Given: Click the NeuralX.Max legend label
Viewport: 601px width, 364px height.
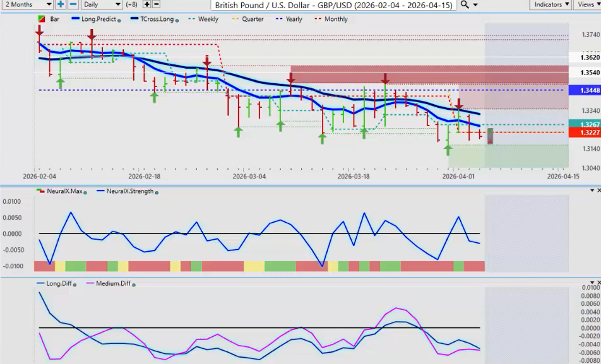Looking at the screenshot, I should [69, 191].
